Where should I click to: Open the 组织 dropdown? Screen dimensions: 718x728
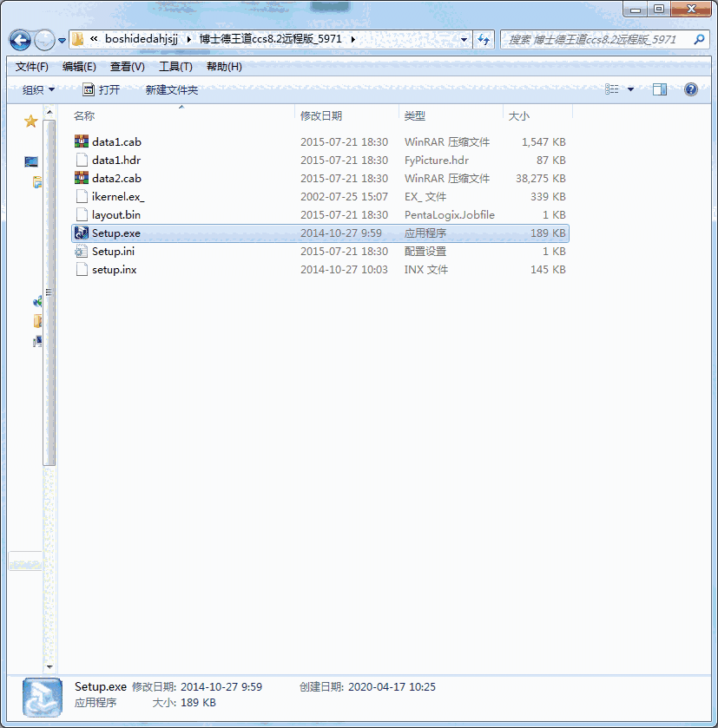(x=38, y=89)
